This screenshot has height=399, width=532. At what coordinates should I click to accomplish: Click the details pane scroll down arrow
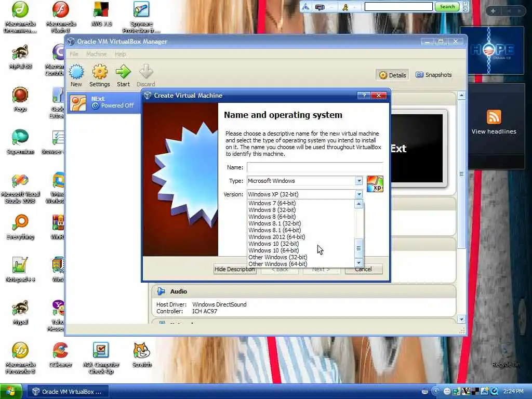(x=461, y=320)
